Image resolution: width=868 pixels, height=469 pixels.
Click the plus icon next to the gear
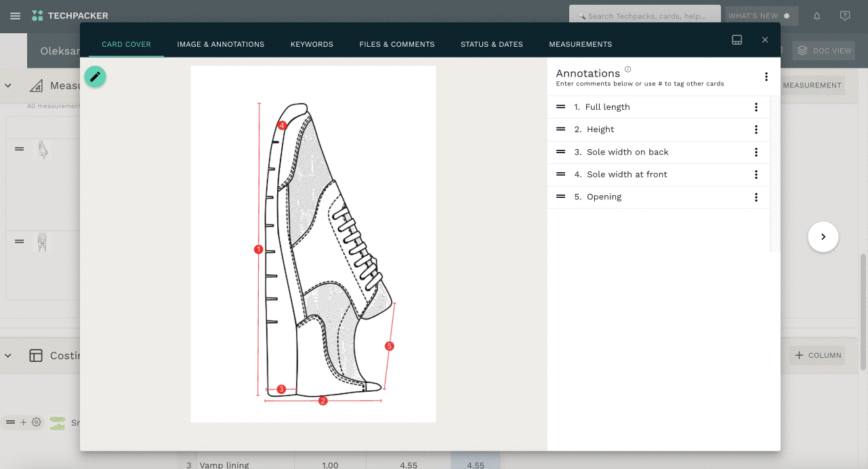pos(22,422)
